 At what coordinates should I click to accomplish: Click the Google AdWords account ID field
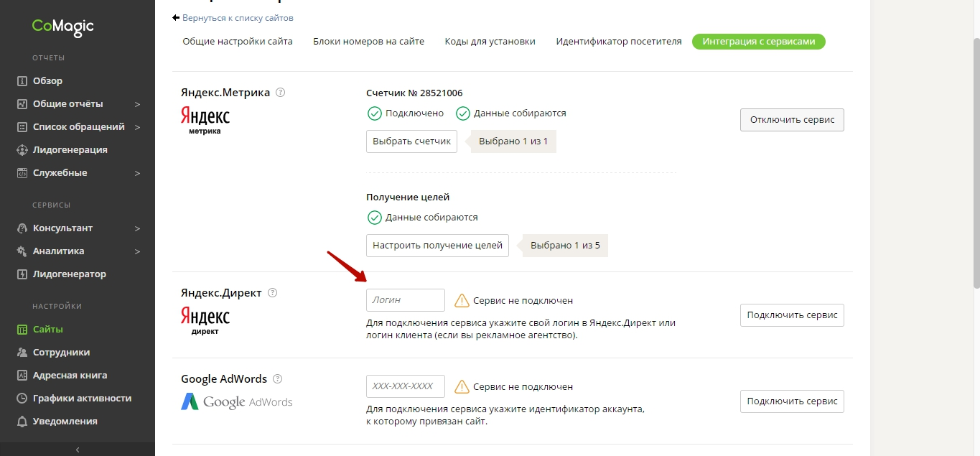406,386
